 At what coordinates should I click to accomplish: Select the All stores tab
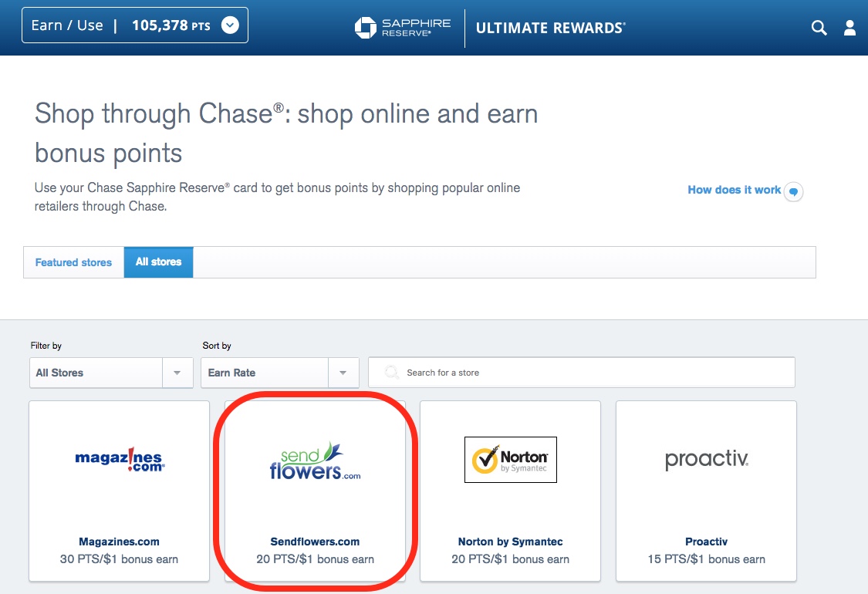pos(158,262)
